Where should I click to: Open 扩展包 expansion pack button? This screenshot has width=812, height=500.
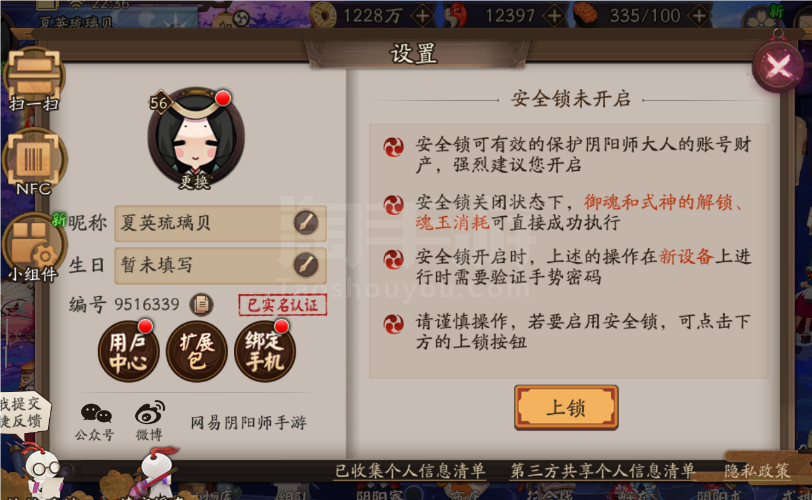click(x=197, y=352)
